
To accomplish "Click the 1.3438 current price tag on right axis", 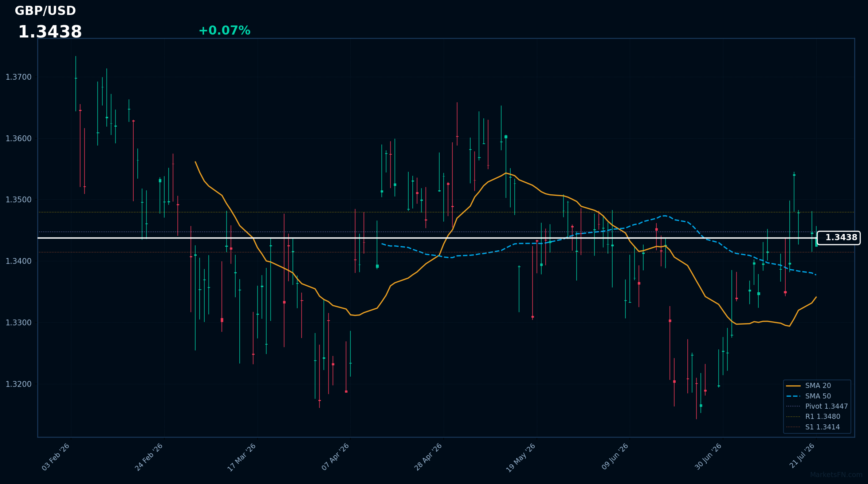I will (838, 238).
